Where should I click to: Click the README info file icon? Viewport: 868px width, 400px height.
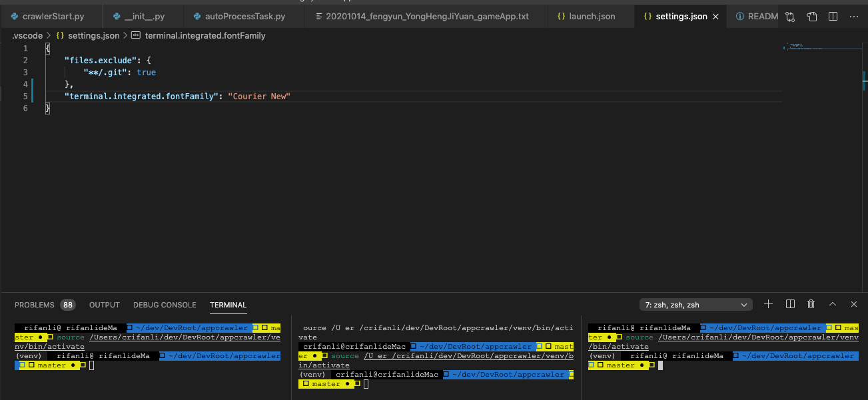(740, 16)
